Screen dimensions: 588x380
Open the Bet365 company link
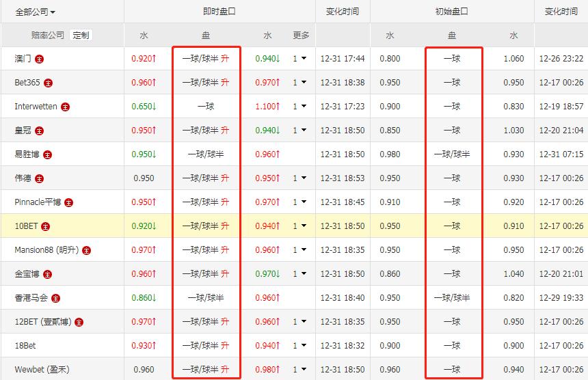pos(27,83)
